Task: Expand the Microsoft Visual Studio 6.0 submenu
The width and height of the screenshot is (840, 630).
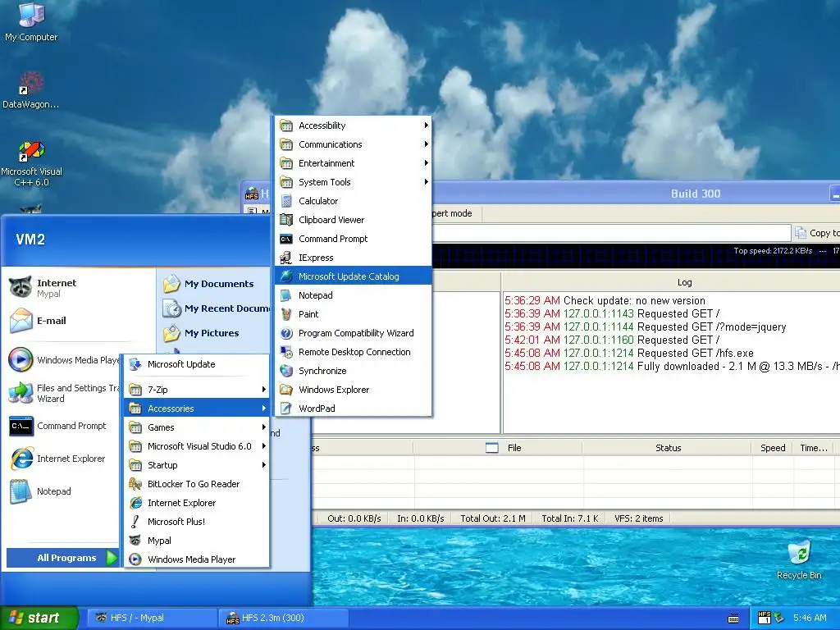Action: [196, 446]
